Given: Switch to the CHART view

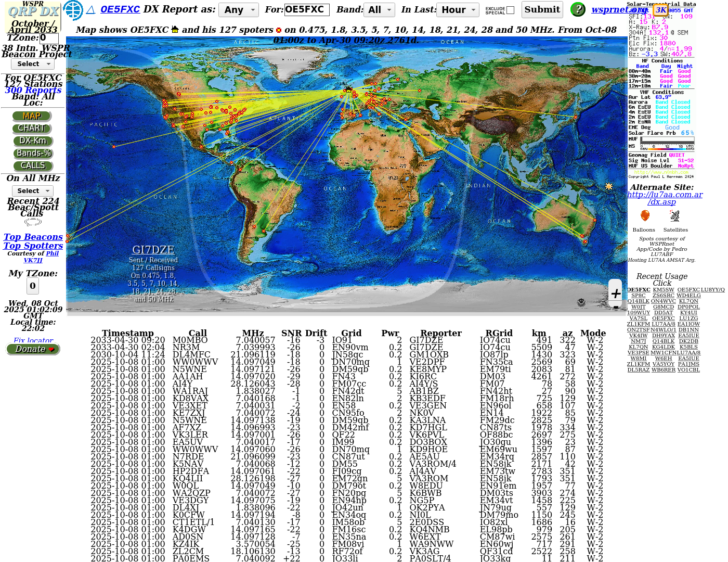Looking at the screenshot, I should coord(32,128).
